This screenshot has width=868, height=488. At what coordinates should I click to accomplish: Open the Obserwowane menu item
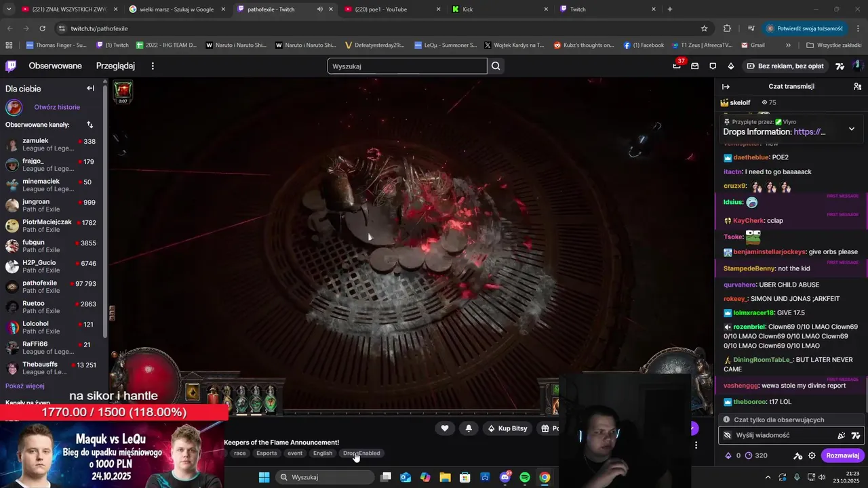click(55, 66)
